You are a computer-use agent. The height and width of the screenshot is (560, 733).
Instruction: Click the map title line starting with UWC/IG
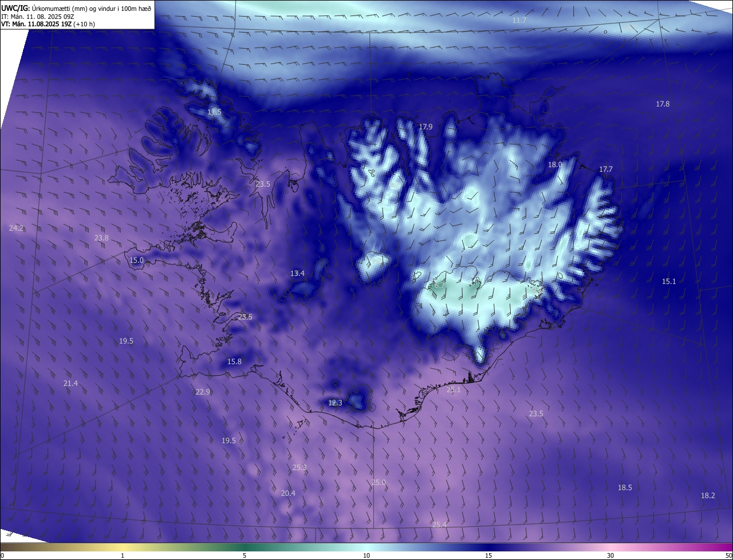click(76, 7)
